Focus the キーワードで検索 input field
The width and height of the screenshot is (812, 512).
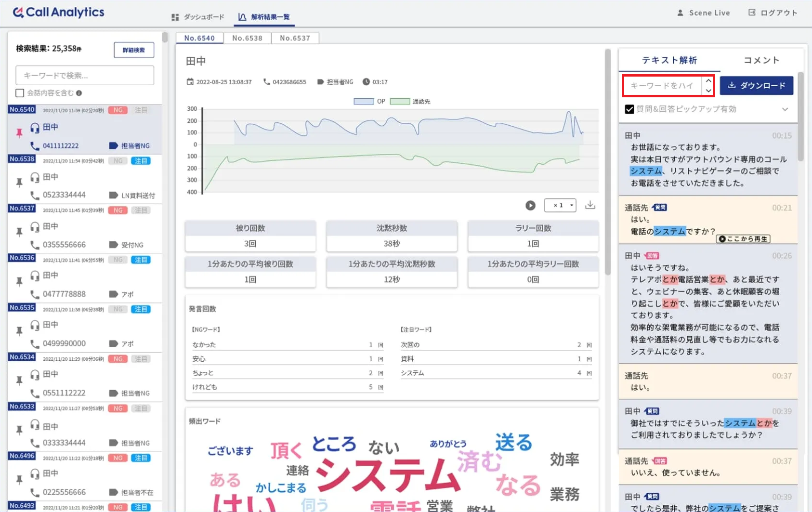[85, 75]
